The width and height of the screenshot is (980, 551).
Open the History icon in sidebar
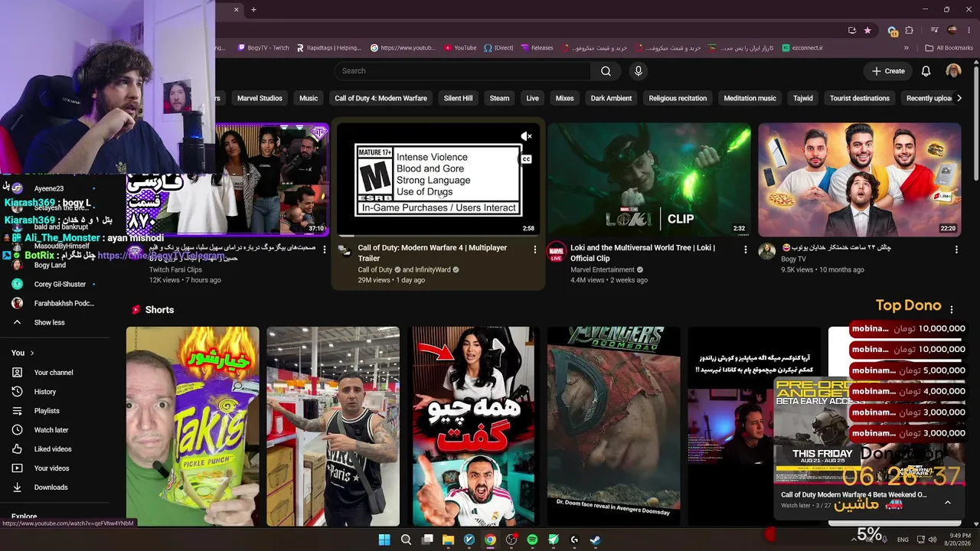[x=17, y=392]
